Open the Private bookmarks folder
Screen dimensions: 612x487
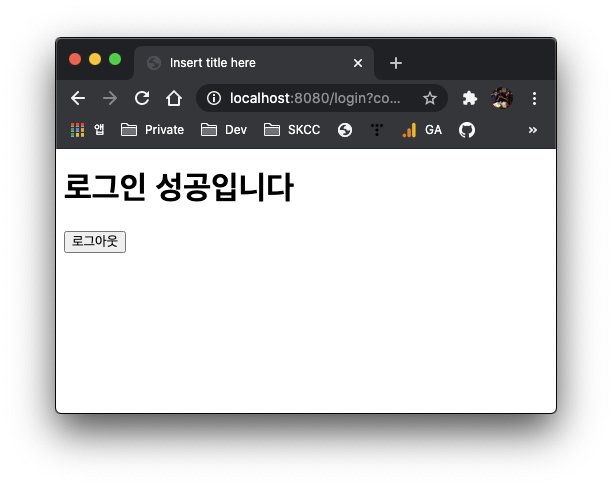coord(152,130)
